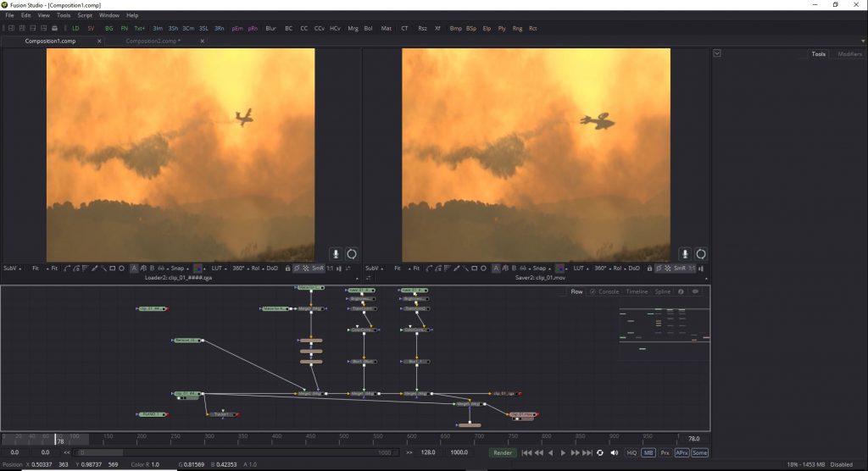Screen dimensions: 868x471
Task: Switch to the Composition2.comp tab
Action: pos(153,41)
